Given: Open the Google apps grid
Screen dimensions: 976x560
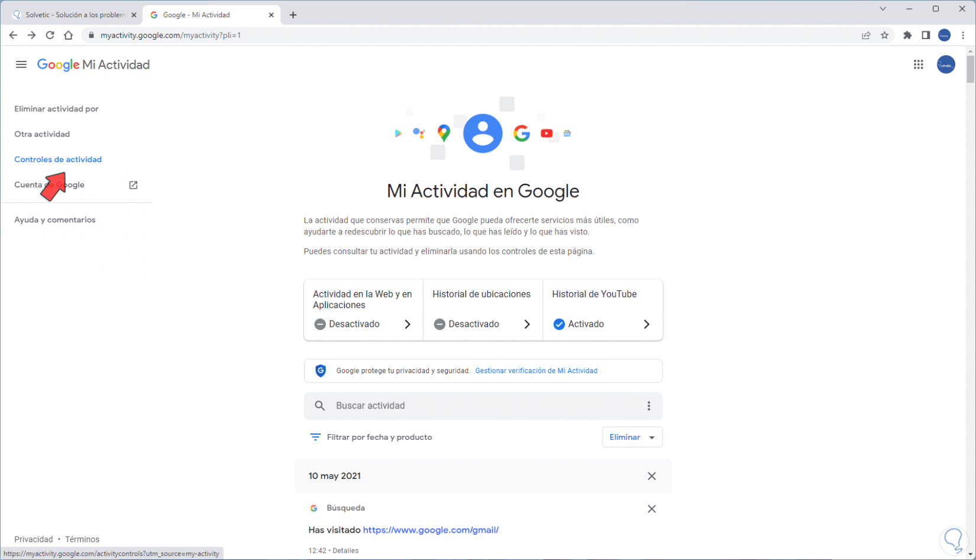Looking at the screenshot, I should pyautogui.click(x=918, y=64).
